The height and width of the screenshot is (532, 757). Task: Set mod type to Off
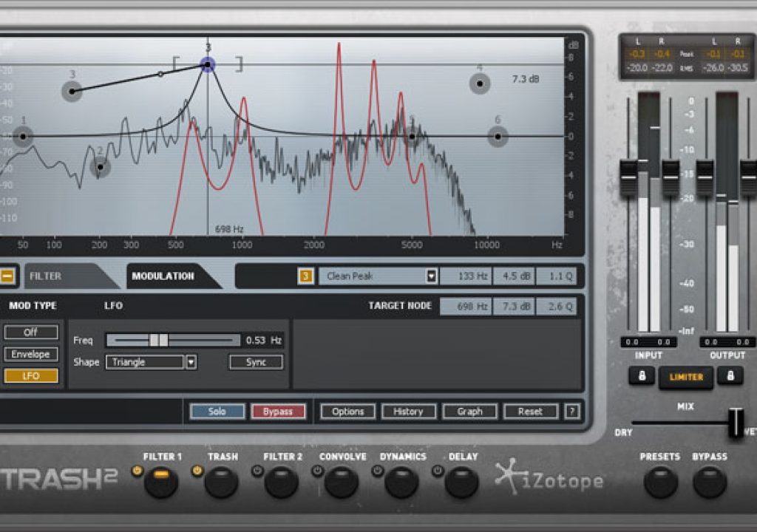pos(31,332)
